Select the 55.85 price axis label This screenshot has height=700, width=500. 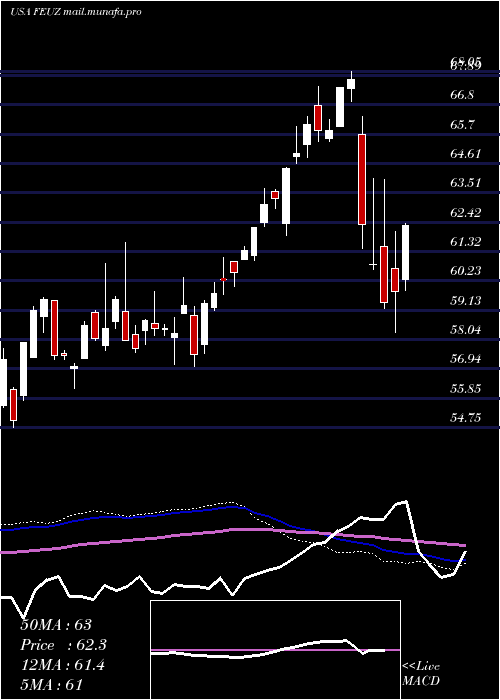466,388
